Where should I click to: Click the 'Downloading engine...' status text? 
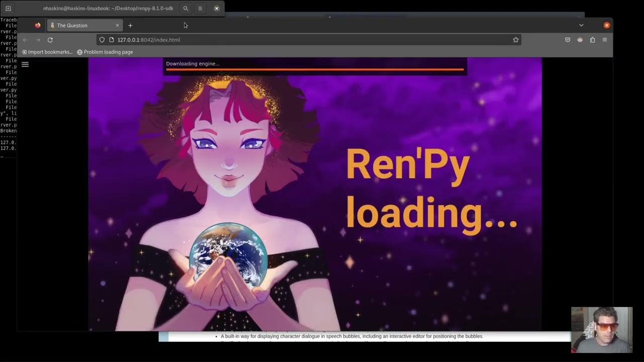point(193,63)
